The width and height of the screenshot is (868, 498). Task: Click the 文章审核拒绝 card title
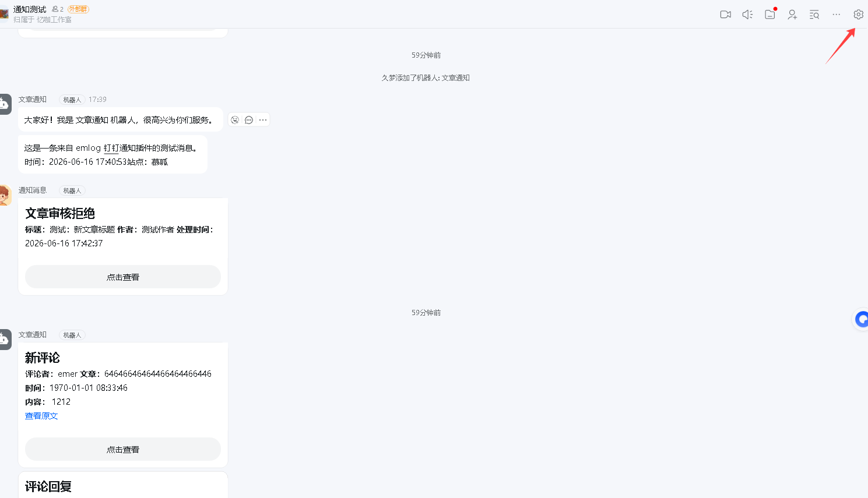point(60,213)
